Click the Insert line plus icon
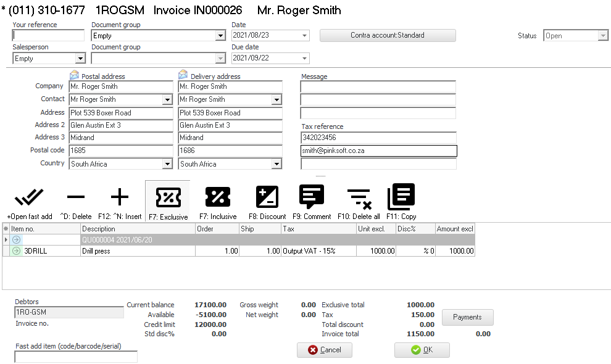The width and height of the screenshot is (611, 364). (119, 197)
